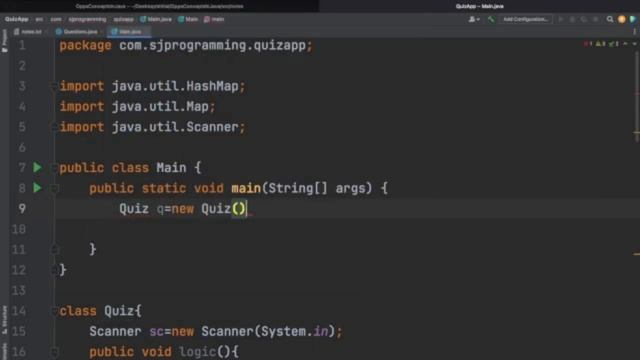Image resolution: width=640 pixels, height=360 pixels.
Task: Collapse the Main class fold marker
Action: click(x=54, y=167)
